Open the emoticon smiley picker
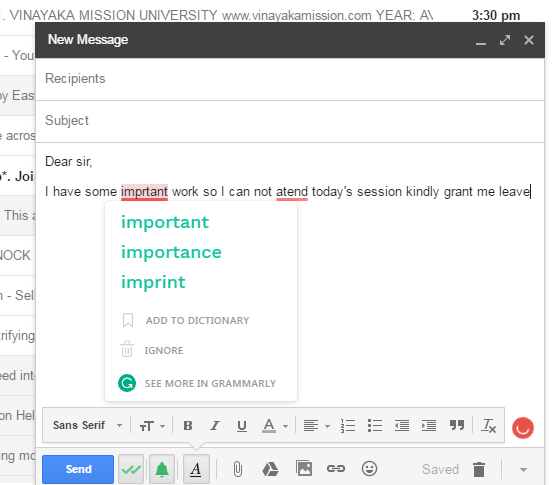Viewport: 555px width, 485px height. click(x=369, y=469)
